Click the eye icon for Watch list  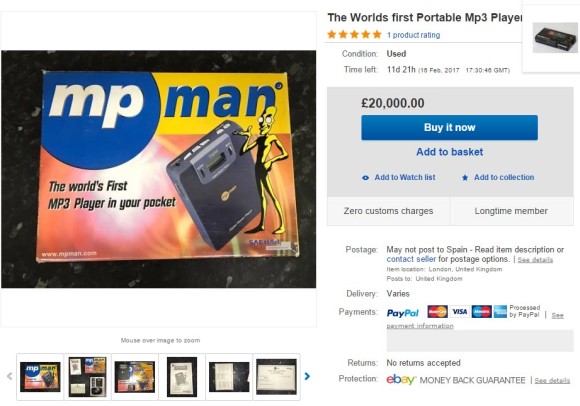click(365, 178)
